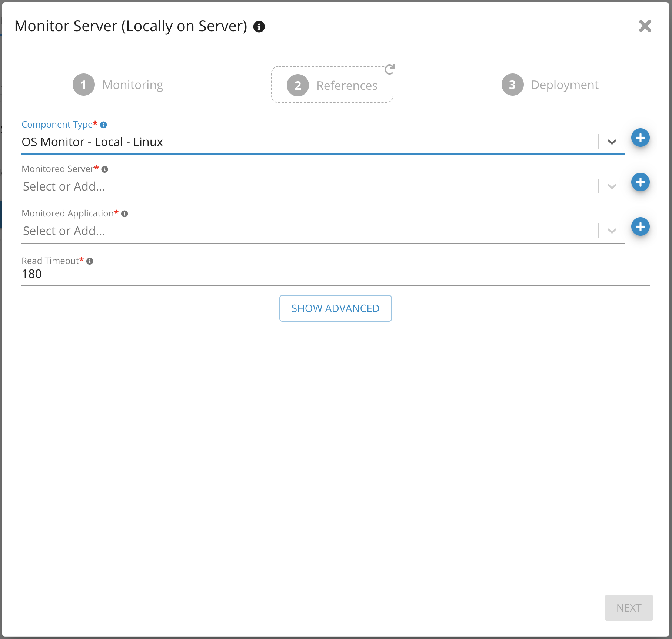Click the Monitored Application info icon

(x=124, y=214)
